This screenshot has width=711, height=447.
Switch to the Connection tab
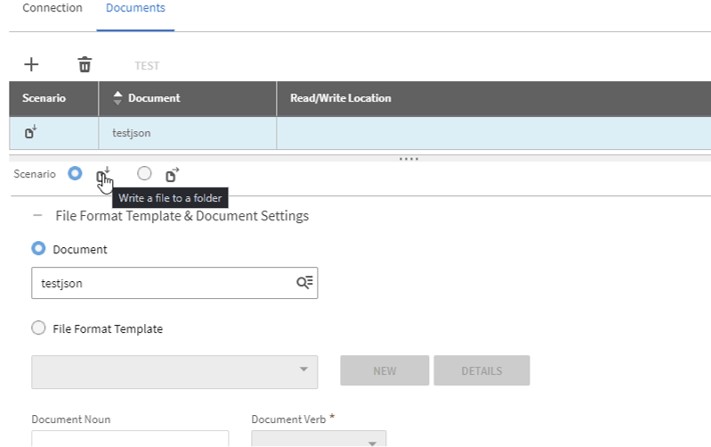tap(53, 8)
